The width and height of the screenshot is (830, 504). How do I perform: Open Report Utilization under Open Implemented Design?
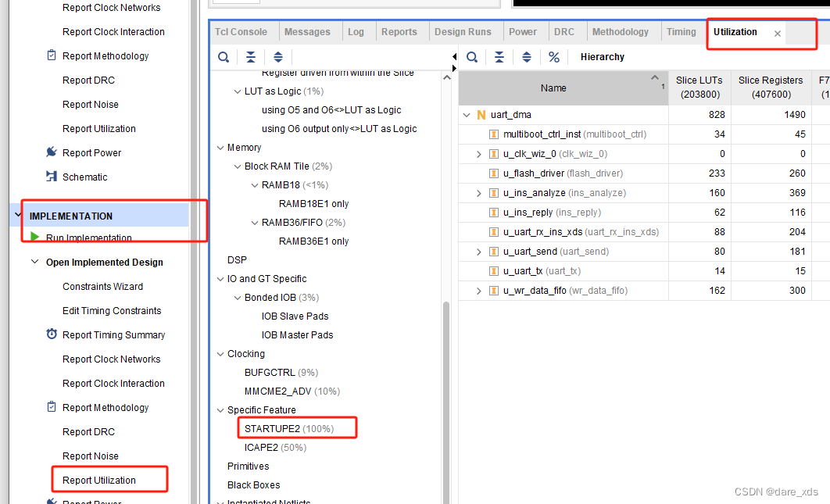[109, 479]
